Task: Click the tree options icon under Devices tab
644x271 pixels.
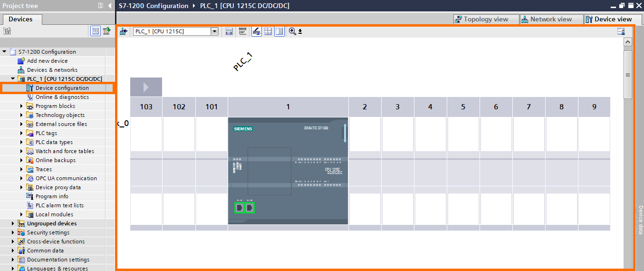Action: [x=7, y=31]
